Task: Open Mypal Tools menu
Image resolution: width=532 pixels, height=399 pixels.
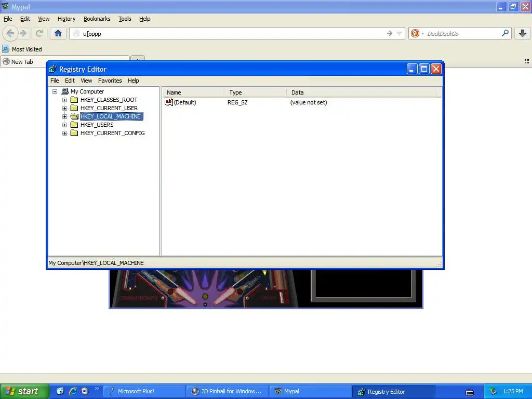Action: coord(125,19)
